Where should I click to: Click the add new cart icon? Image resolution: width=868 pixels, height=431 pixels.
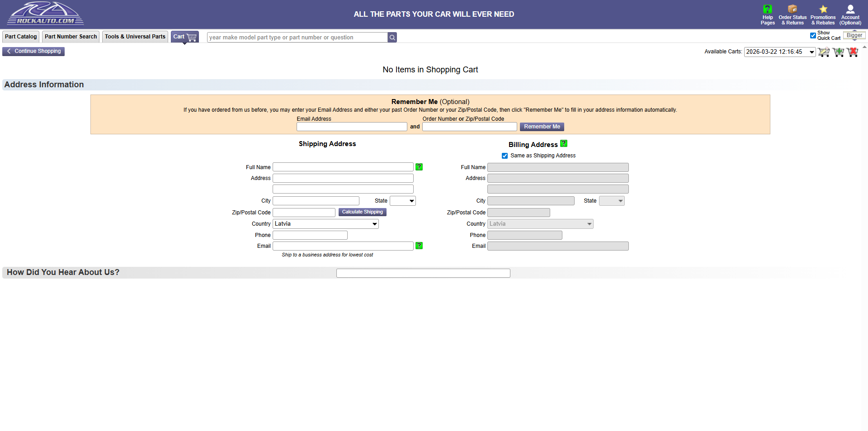point(838,52)
